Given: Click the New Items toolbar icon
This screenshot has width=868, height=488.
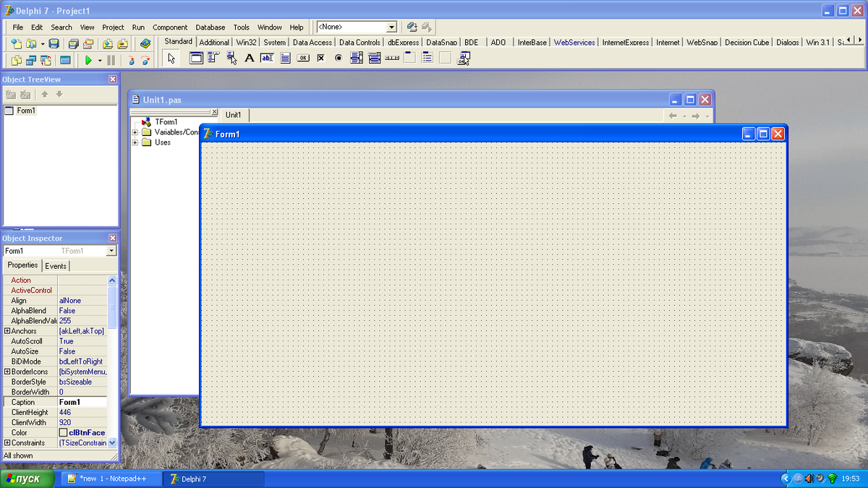Looking at the screenshot, I should [x=17, y=43].
